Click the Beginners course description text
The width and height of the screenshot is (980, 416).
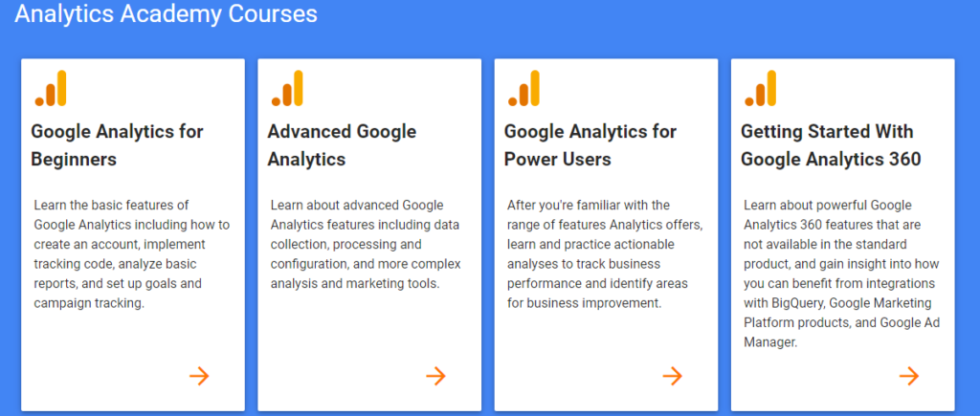[x=132, y=254]
